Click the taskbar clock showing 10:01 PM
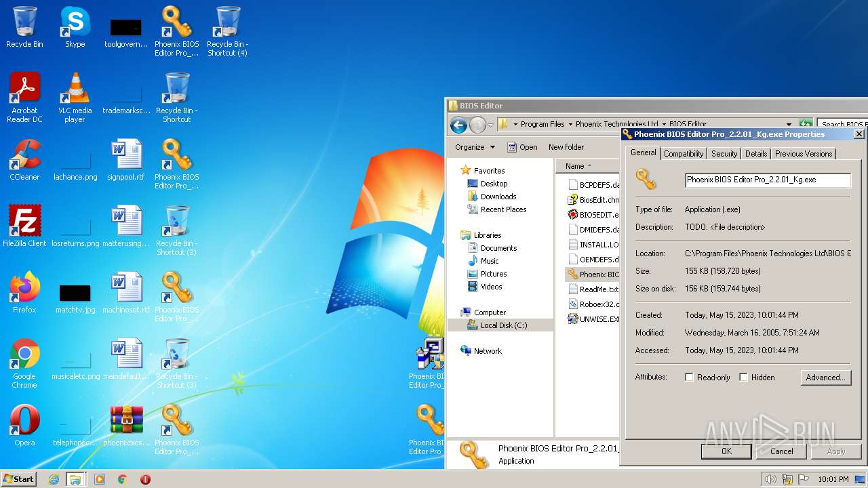Viewport: 868px width, 488px height. (833, 479)
